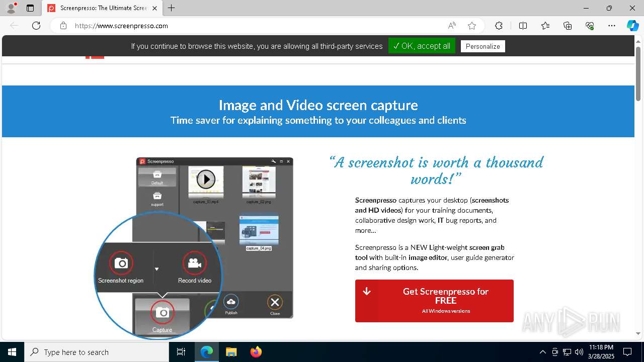Click the Screenshot region camera icon

pyautogui.click(x=121, y=263)
